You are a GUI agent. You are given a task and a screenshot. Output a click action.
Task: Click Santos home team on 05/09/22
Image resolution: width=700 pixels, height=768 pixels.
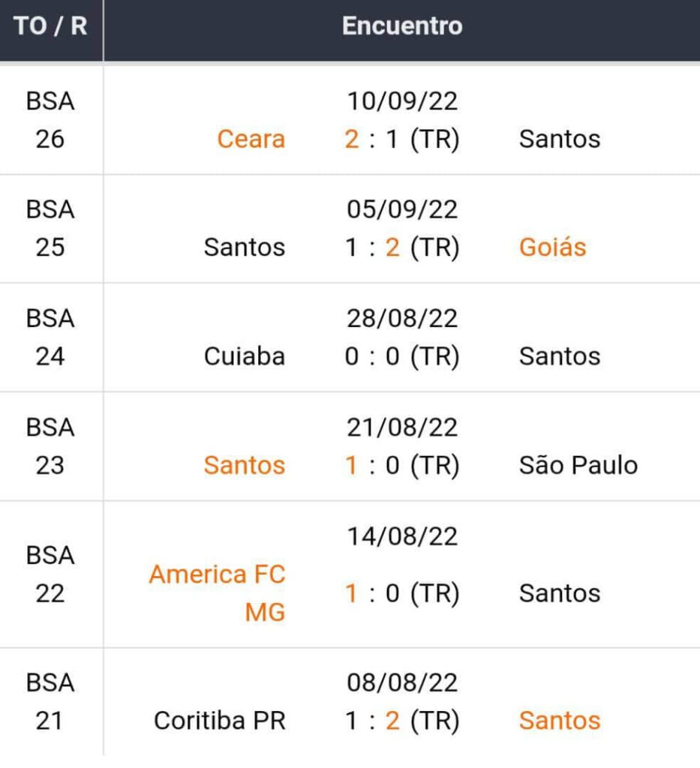[244, 247]
